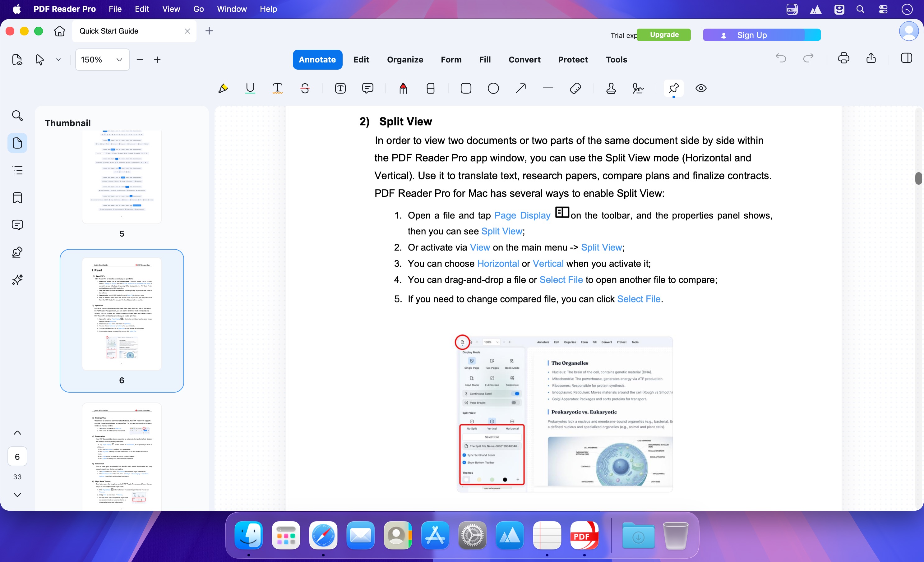924x562 pixels.
Task: Select the page 5 thumbnail
Action: pyautogui.click(x=122, y=177)
